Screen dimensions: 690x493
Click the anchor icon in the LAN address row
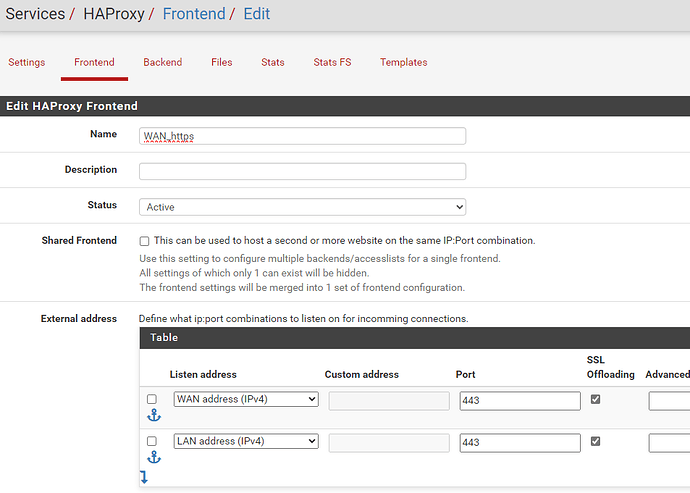tap(154, 457)
